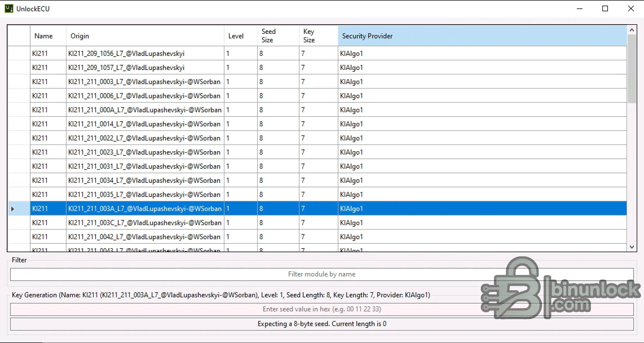
Task: Click Level 1 in the 003C row
Action: point(241,223)
